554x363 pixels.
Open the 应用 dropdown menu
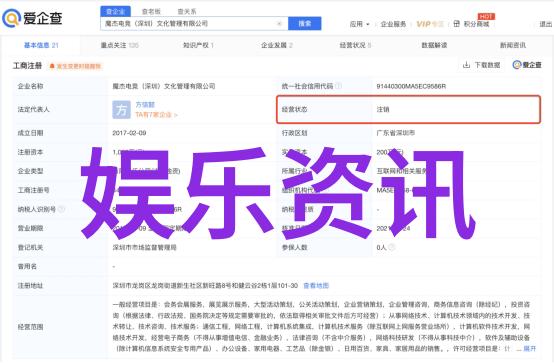click(x=359, y=24)
